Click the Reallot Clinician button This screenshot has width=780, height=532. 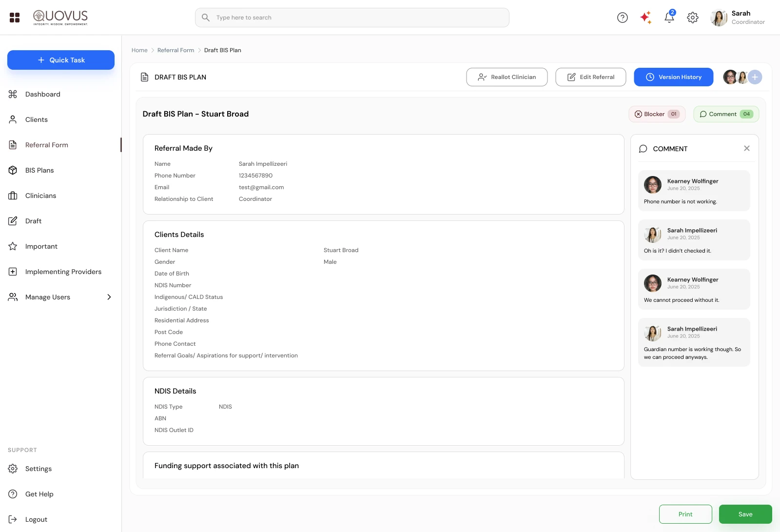(x=507, y=77)
